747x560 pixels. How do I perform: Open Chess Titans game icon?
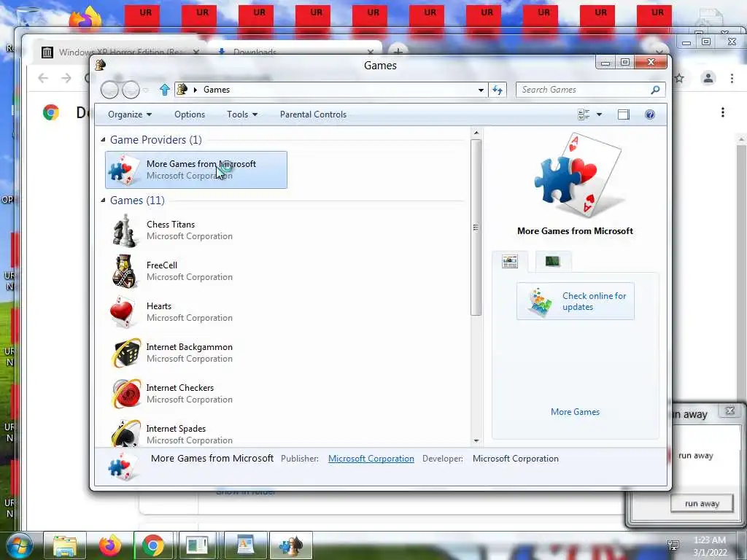[124, 230]
